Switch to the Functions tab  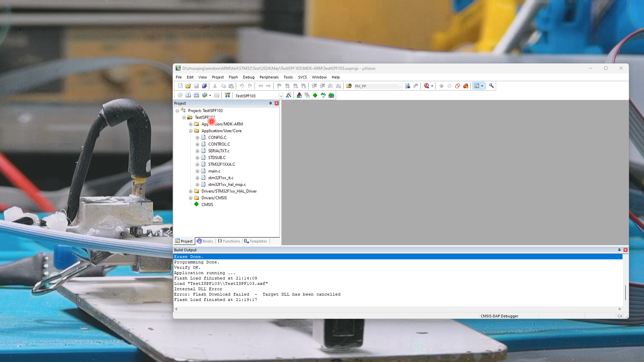(x=229, y=241)
